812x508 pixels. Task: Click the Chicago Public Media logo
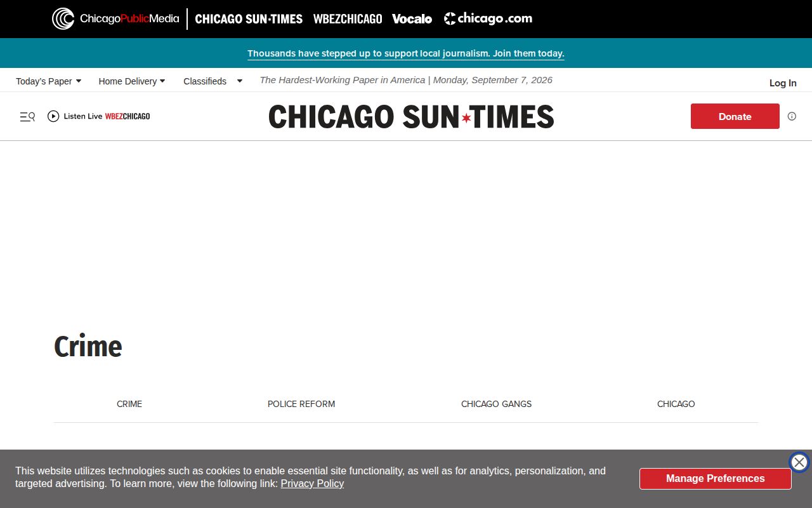pos(115,19)
